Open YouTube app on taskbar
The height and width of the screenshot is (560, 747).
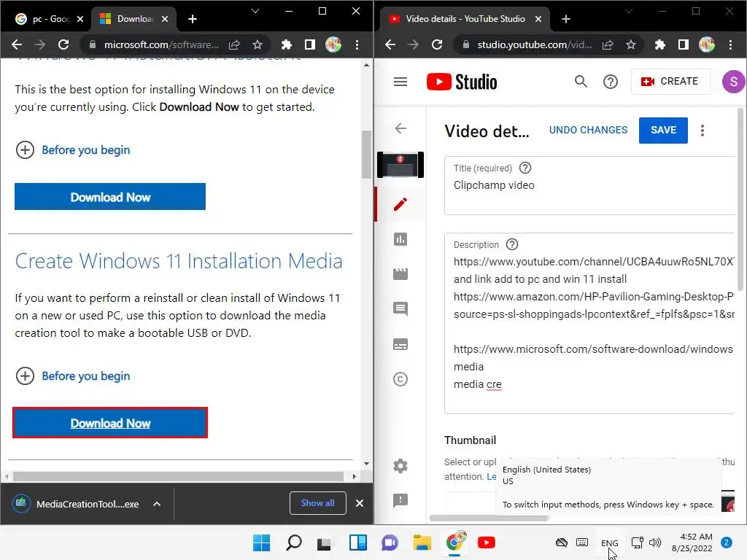[x=486, y=542]
